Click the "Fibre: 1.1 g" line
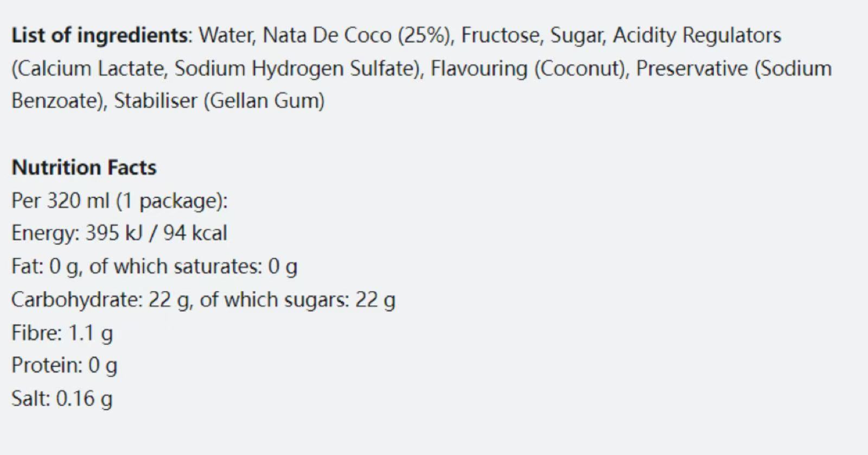This screenshot has height=455, width=868. click(x=62, y=333)
